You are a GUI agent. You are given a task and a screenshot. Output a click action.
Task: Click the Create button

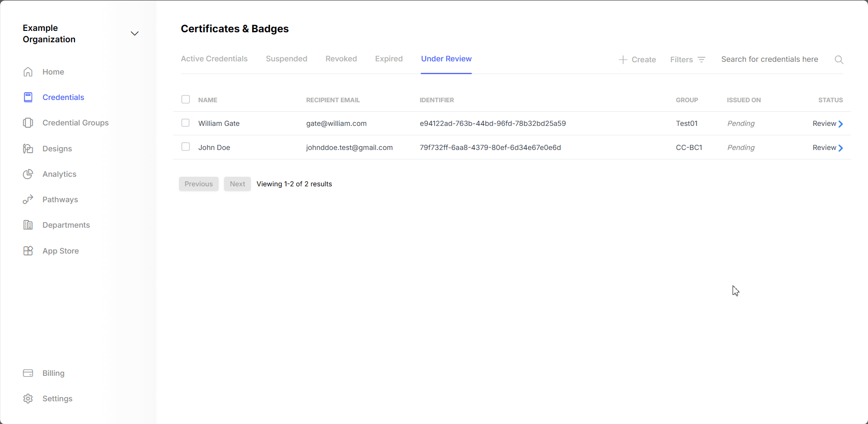pyautogui.click(x=637, y=60)
